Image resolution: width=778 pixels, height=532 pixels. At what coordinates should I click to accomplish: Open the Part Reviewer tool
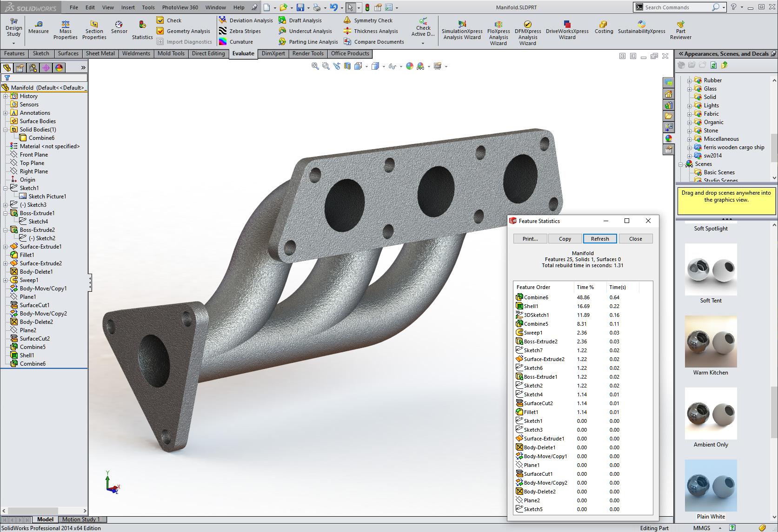(x=680, y=24)
